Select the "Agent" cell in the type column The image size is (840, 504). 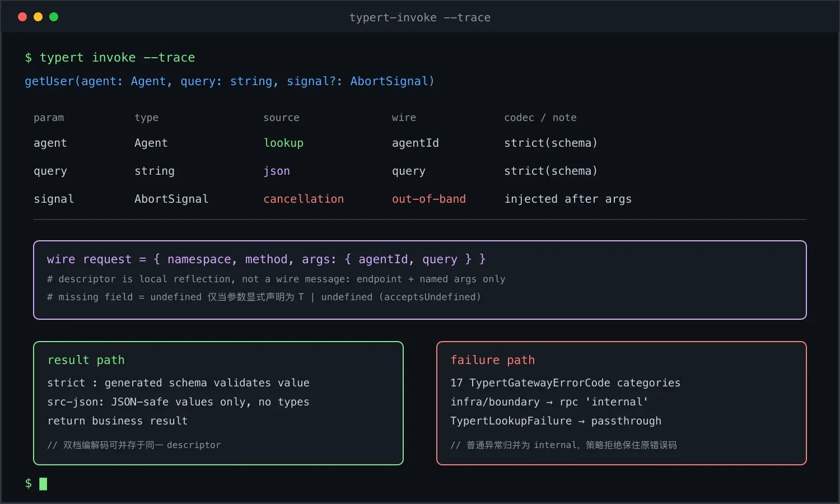(151, 143)
